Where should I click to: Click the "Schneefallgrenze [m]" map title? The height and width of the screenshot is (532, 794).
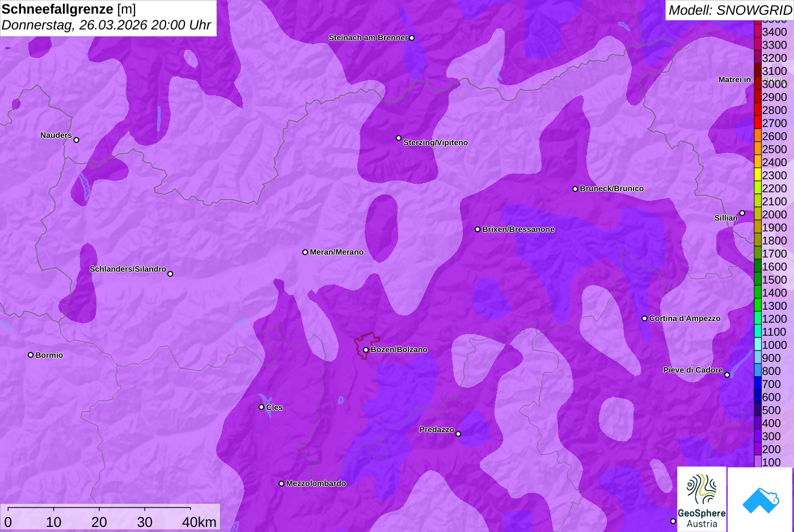(x=69, y=9)
